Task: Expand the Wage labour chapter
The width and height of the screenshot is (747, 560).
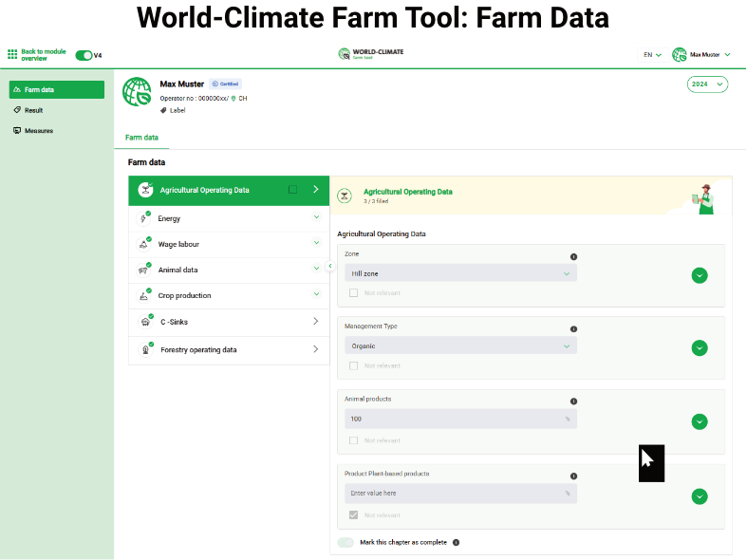Action: pyautogui.click(x=316, y=243)
